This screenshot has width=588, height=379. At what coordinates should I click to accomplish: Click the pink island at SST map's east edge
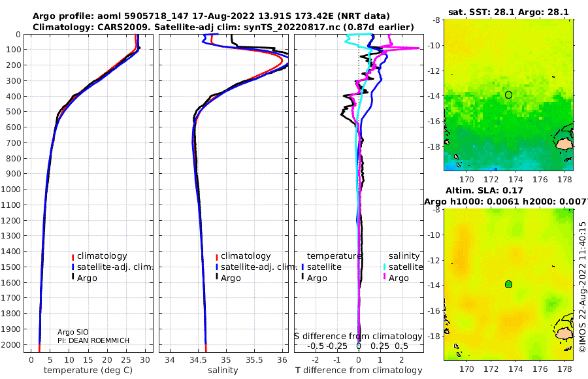pos(564,144)
